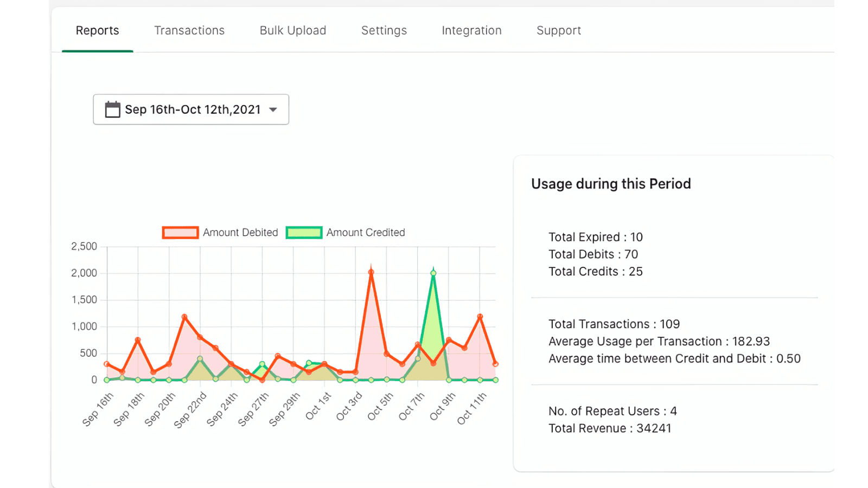Click the Oct 9th debit data point

click(x=448, y=341)
